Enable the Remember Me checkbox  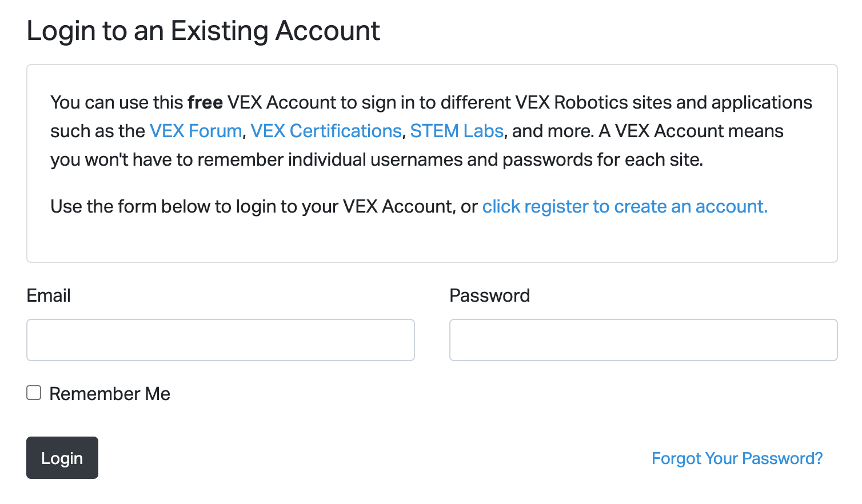click(33, 393)
